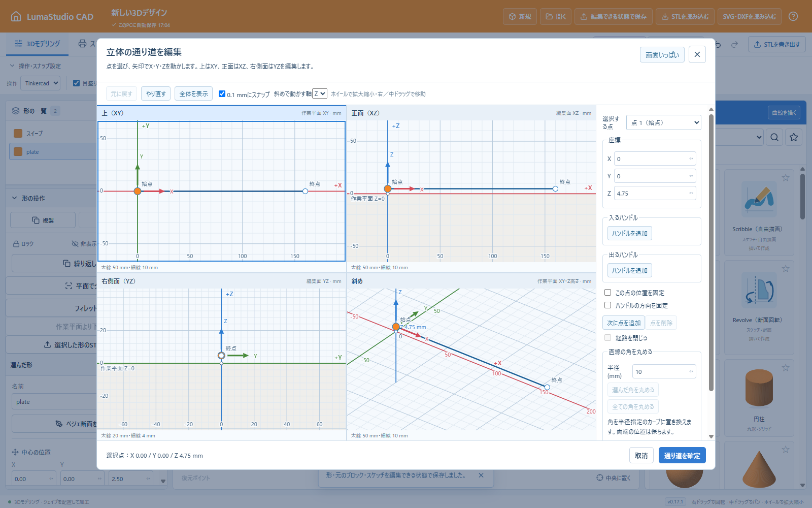Pick the cylinder (円柱) shape thumbnail
812x508 pixels.
pos(759,389)
